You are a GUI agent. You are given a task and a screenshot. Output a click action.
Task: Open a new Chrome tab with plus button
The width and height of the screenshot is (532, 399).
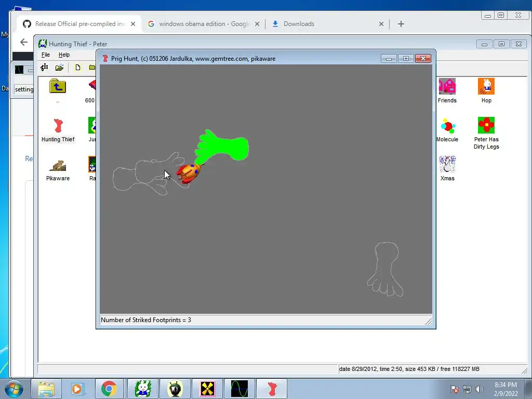click(x=401, y=24)
